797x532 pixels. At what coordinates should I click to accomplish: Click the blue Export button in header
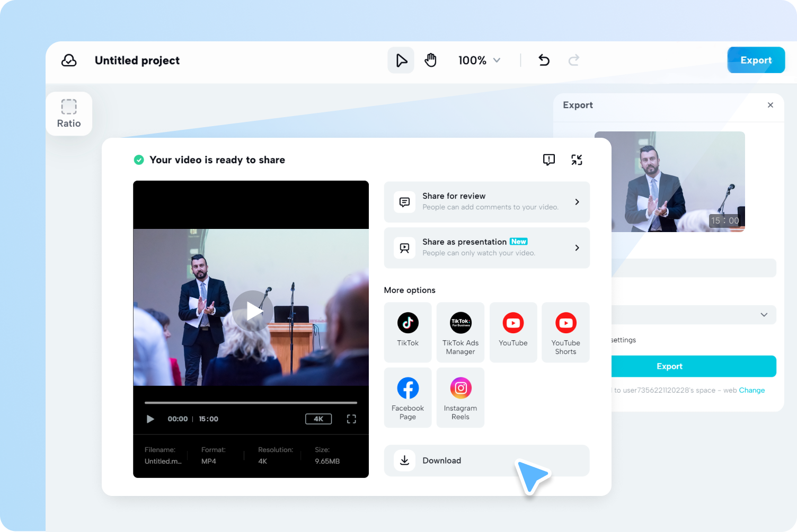point(756,60)
